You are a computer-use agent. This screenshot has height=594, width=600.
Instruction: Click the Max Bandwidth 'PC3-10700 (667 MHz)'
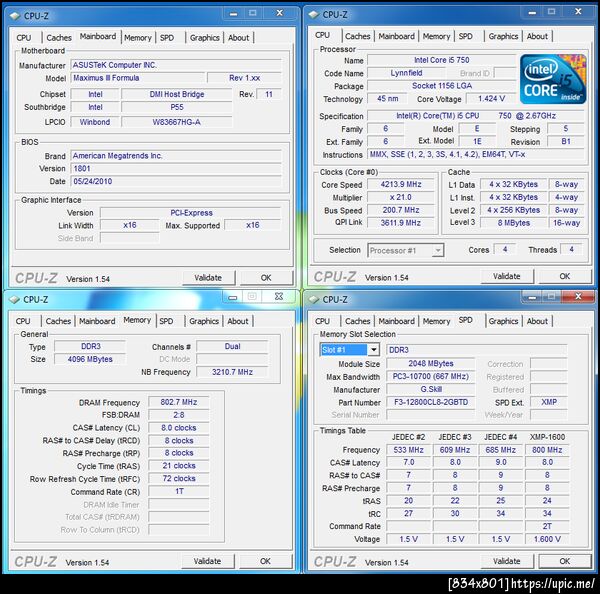431,377
